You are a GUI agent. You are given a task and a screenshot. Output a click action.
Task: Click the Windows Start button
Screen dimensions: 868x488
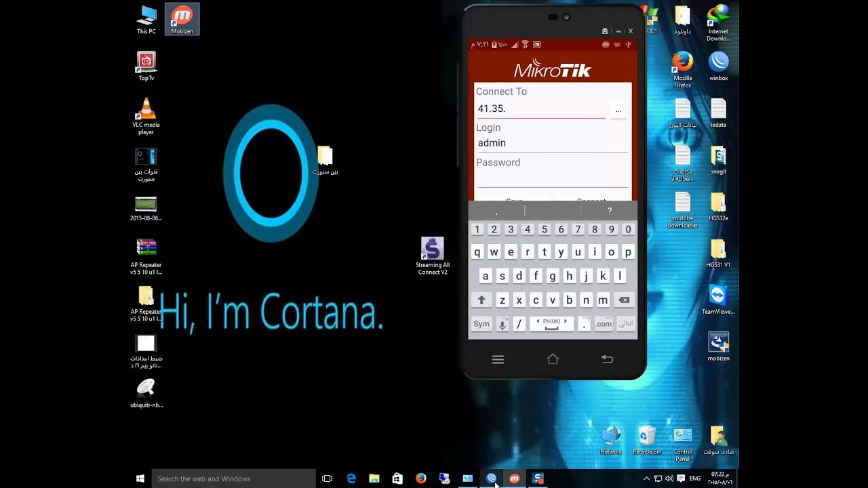[x=140, y=479]
